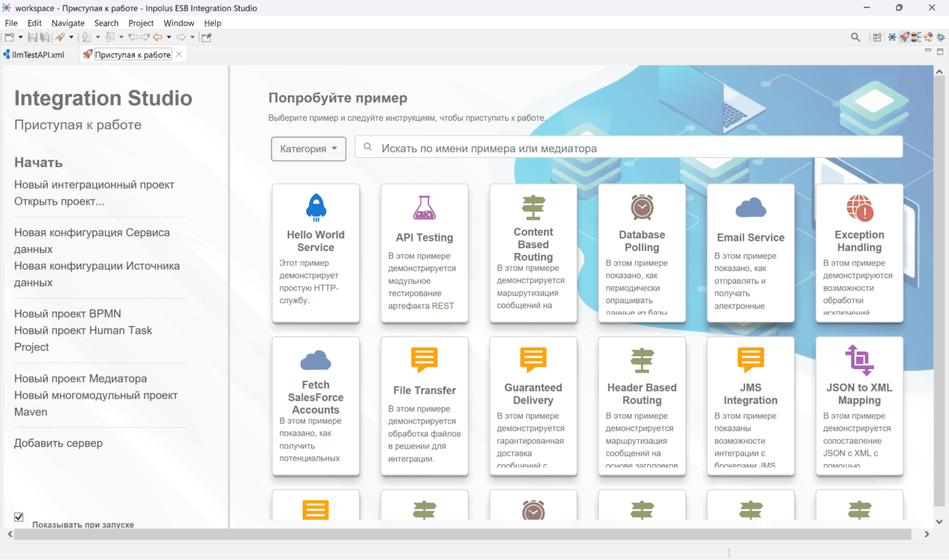Click Новая конфигурации Источника данных link
The height and width of the screenshot is (560, 949).
point(97,274)
